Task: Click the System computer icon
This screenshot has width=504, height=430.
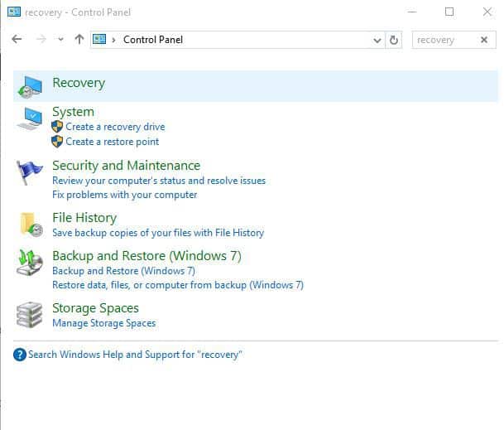Action: [x=30, y=118]
